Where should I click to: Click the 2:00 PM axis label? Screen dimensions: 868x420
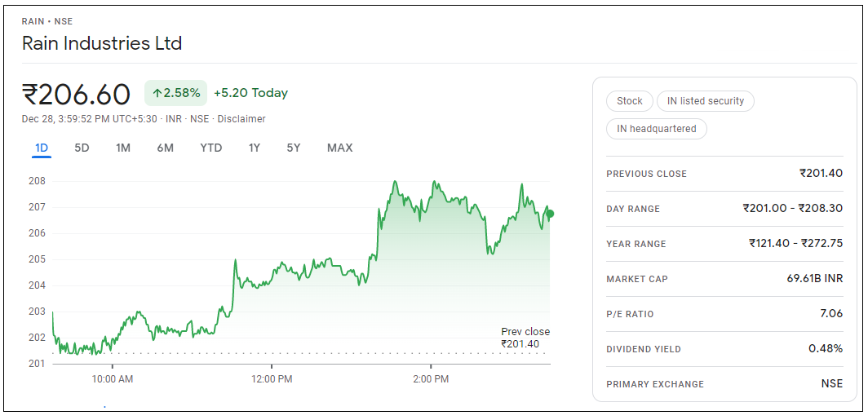[431, 379]
